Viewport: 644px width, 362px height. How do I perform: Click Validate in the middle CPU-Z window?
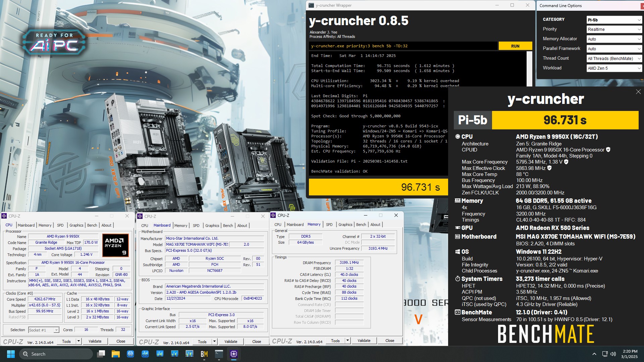(x=231, y=342)
